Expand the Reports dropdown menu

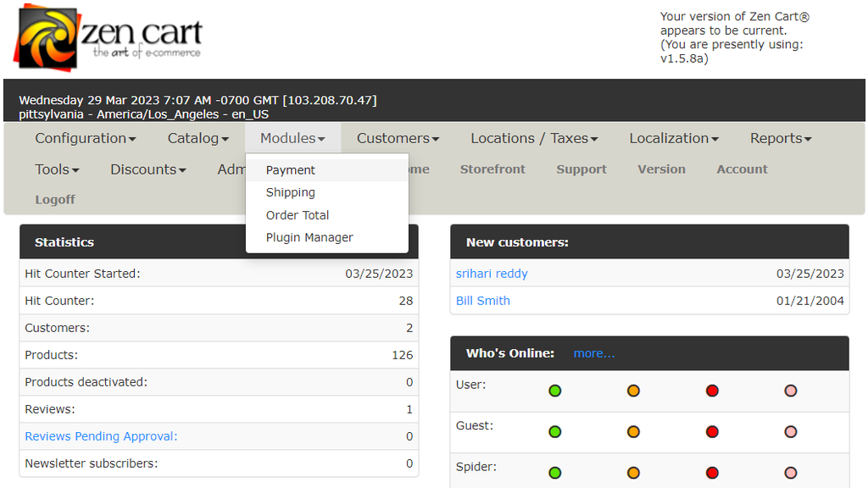click(x=781, y=138)
